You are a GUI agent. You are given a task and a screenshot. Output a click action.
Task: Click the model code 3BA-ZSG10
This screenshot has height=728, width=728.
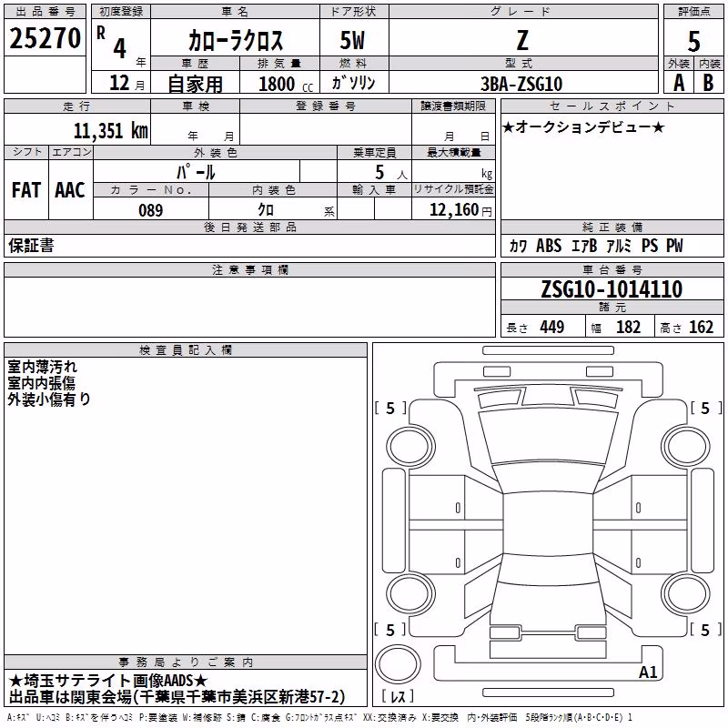521,84
